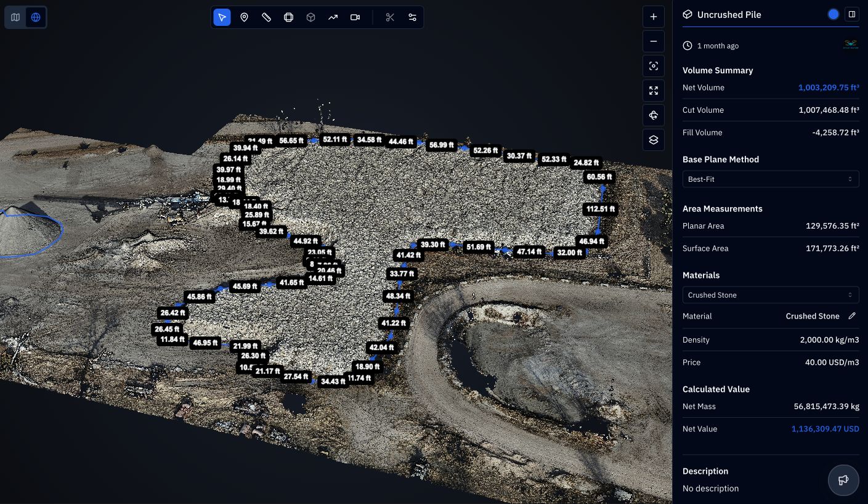Pick the trending line profile tool
The image size is (868, 504).
333,17
